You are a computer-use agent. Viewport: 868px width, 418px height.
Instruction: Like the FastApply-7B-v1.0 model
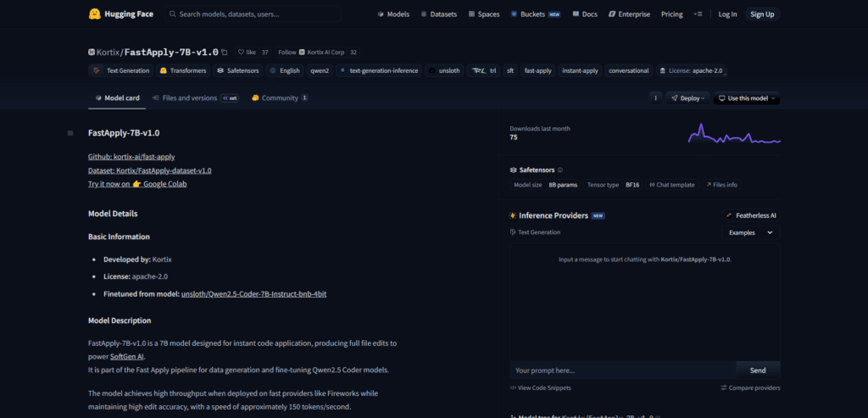tap(247, 52)
